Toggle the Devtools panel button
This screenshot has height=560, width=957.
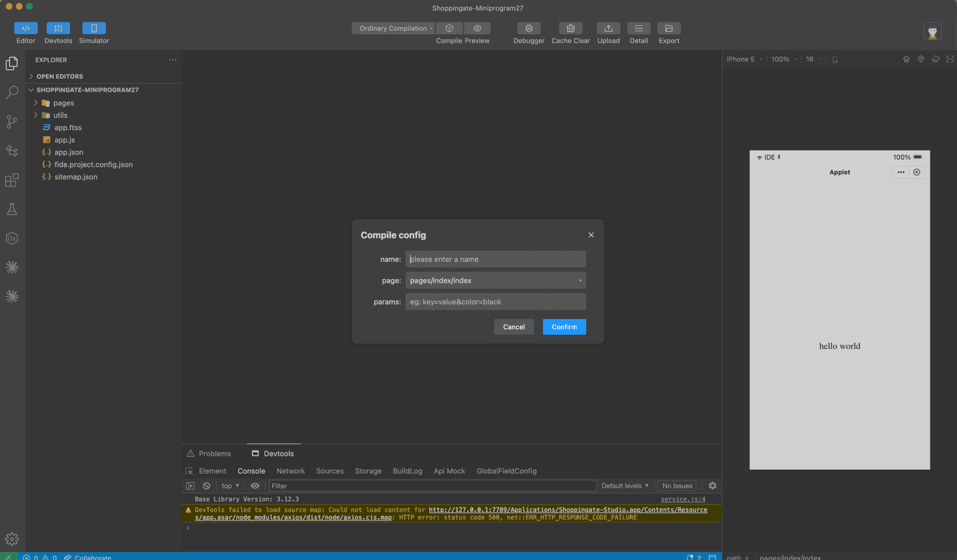(58, 28)
